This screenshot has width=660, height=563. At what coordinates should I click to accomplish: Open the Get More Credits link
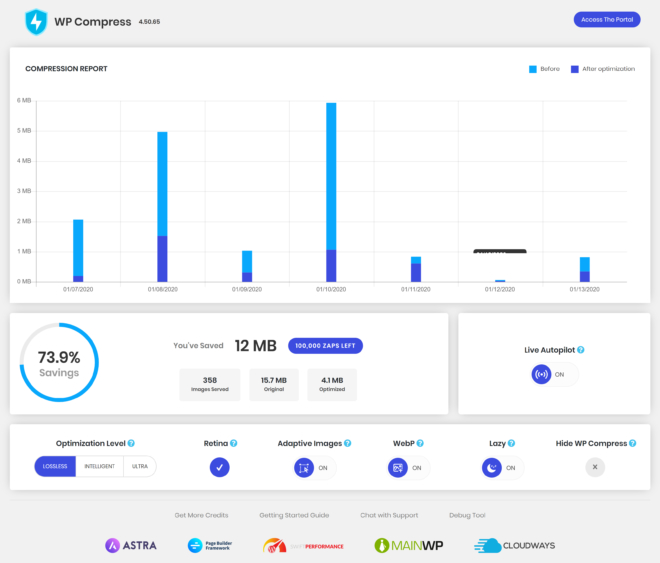[x=201, y=515]
